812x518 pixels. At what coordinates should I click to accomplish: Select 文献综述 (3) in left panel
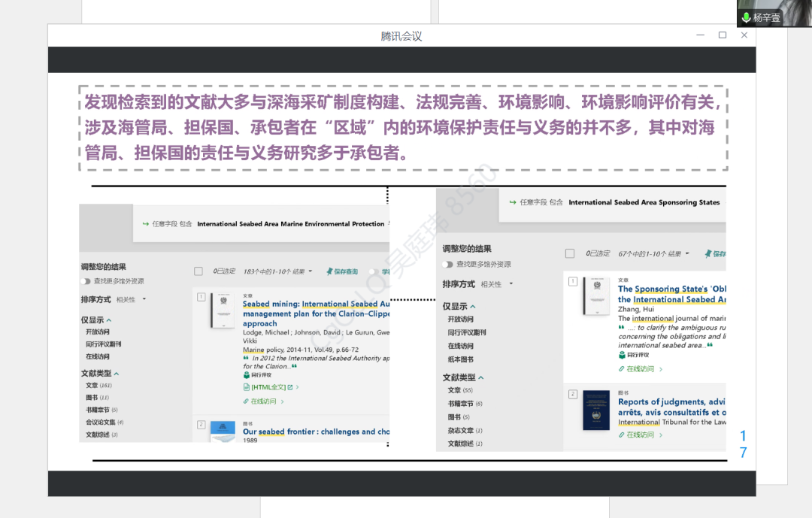pos(102,435)
